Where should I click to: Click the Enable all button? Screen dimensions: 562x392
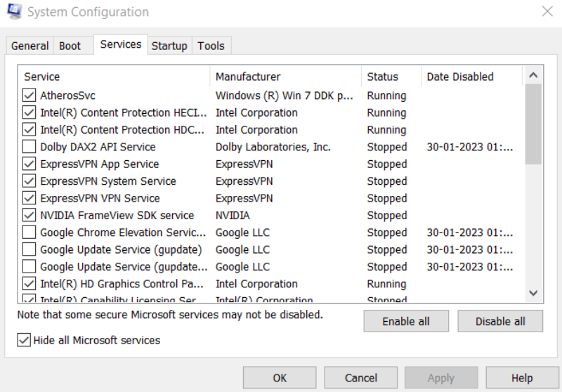pyautogui.click(x=406, y=322)
